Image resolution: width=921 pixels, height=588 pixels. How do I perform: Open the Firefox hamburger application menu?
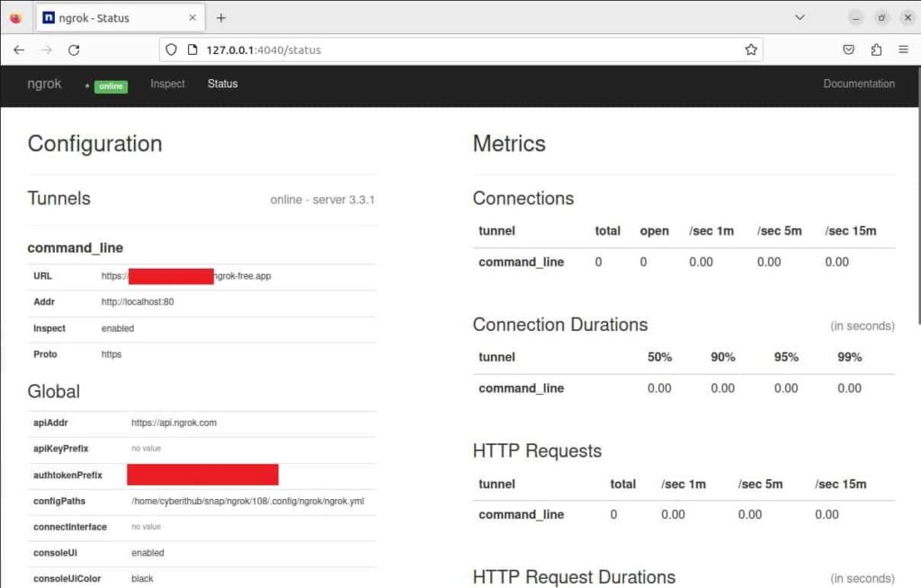(903, 49)
